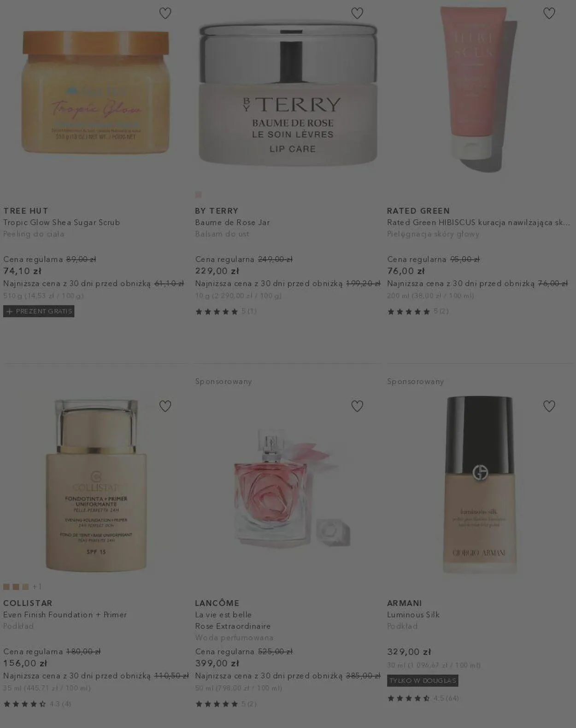576x728 pixels.
Task: Add Lancôme La vie est belle to favorites
Action: tap(357, 406)
